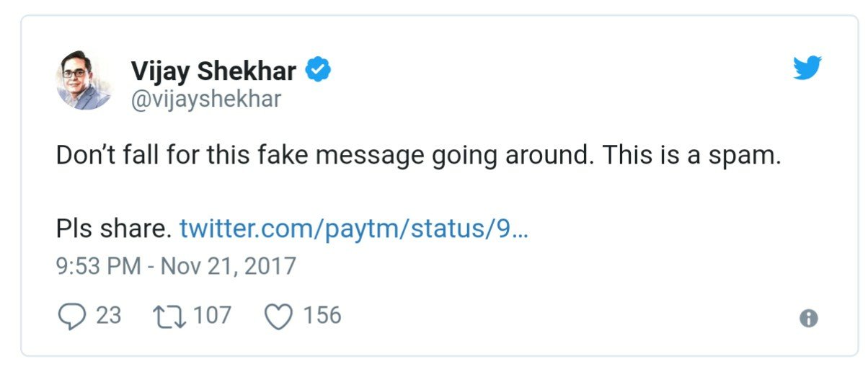868x372 pixels.
Task: Click the 9:53 PM tweet time
Action: tap(99, 266)
